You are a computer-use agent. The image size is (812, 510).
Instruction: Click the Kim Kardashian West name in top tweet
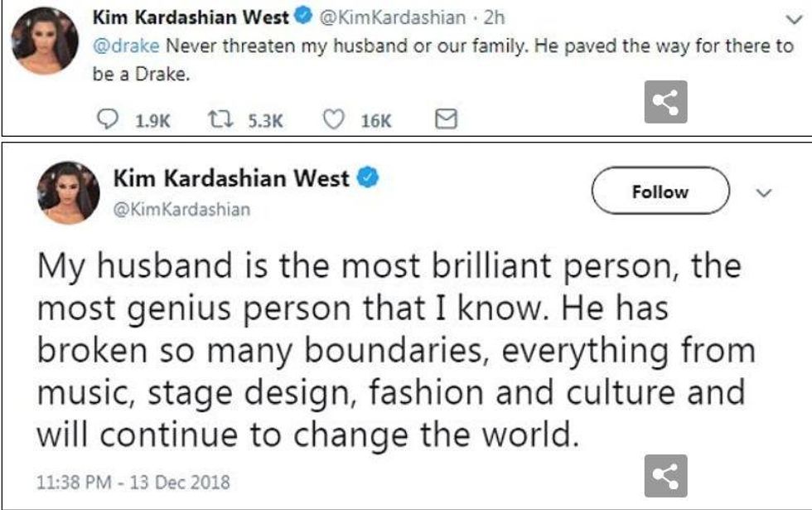coord(202,16)
